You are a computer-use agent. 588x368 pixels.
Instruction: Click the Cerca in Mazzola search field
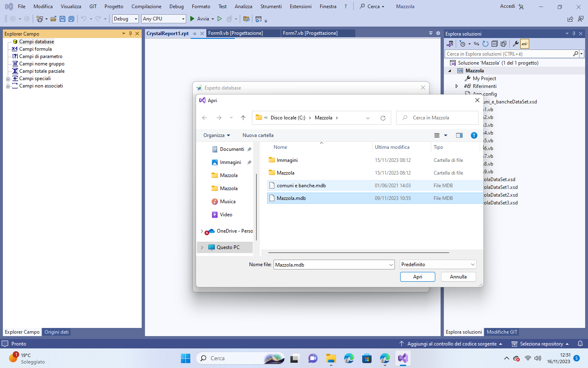pyautogui.click(x=437, y=118)
